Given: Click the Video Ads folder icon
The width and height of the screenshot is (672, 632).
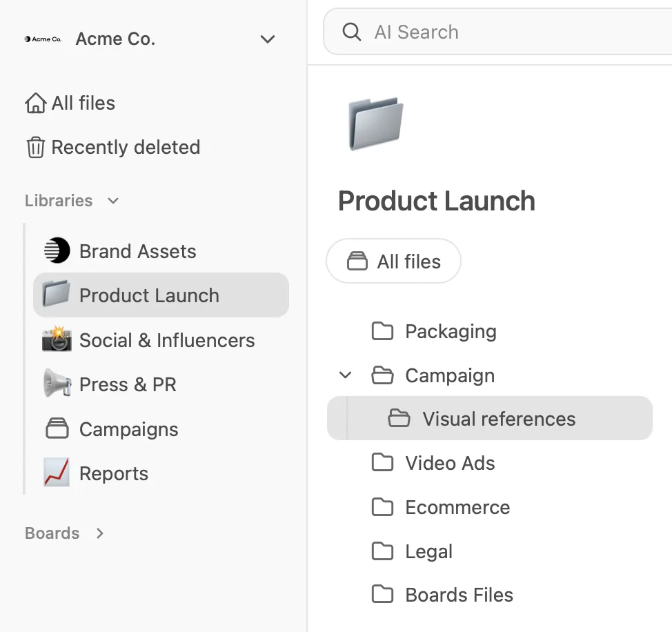Looking at the screenshot, I should point(382,462).
